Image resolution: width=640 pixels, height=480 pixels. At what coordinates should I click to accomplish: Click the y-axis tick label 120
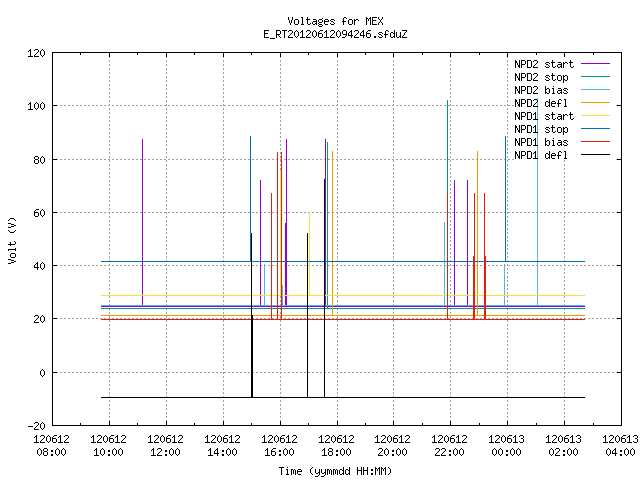(x=36, y=53)
